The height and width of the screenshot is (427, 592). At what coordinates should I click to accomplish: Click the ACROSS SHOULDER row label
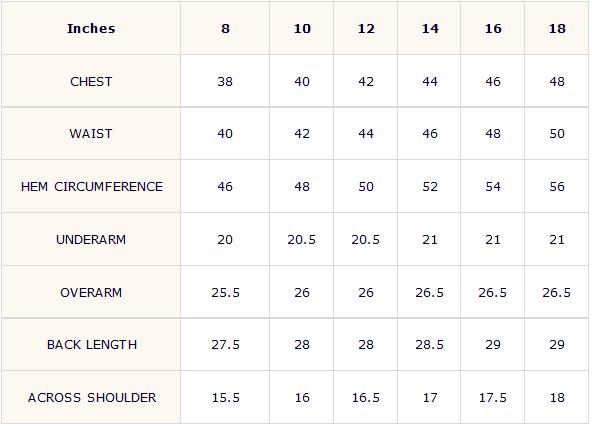point(92,398)
